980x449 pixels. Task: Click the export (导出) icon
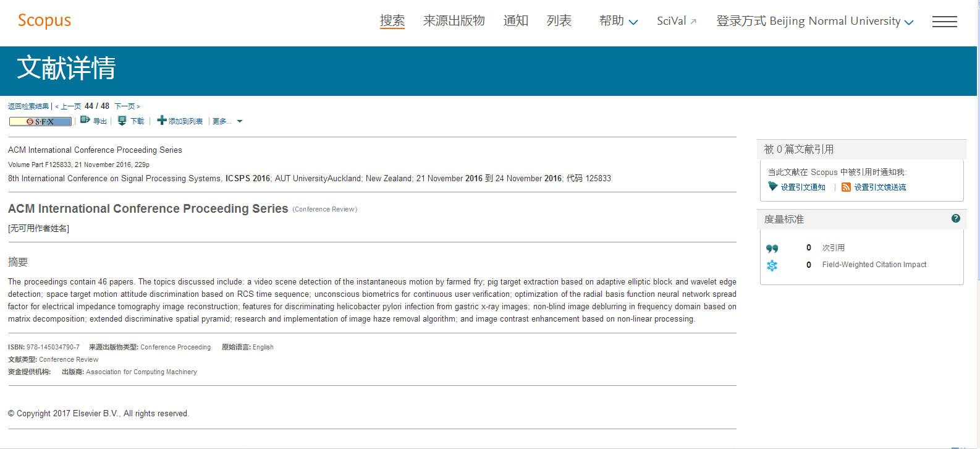[x=85, y=120]
